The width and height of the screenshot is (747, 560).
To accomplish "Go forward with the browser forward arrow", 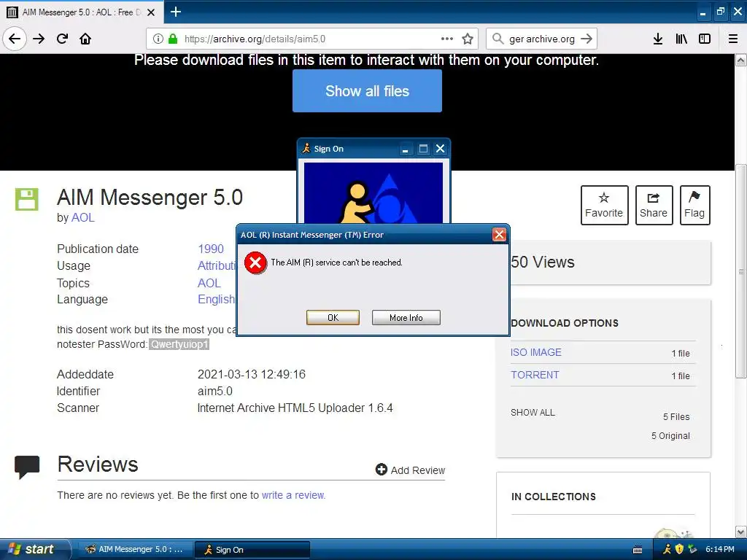I will 39,39.
